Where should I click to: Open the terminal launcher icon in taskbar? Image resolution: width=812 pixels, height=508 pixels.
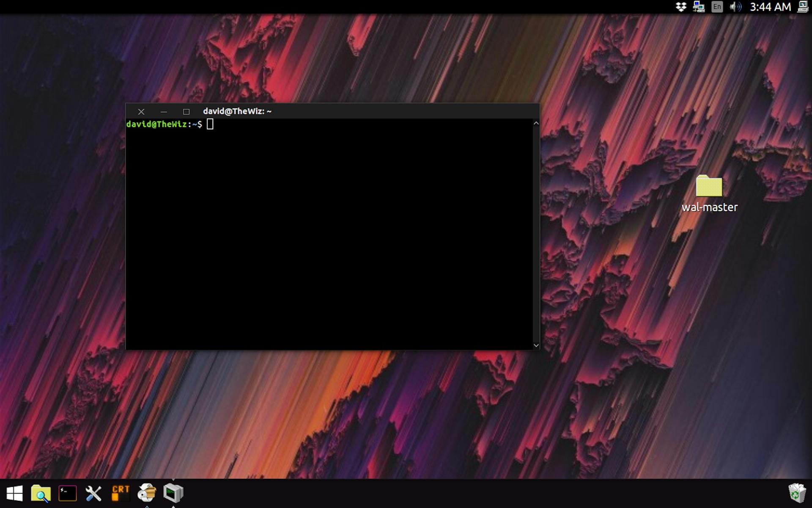tap(68, 493)
